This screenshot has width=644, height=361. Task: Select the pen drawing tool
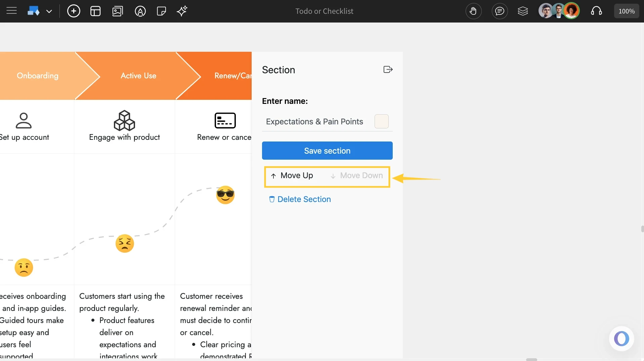pyautogui.click(x=140, y=11)
